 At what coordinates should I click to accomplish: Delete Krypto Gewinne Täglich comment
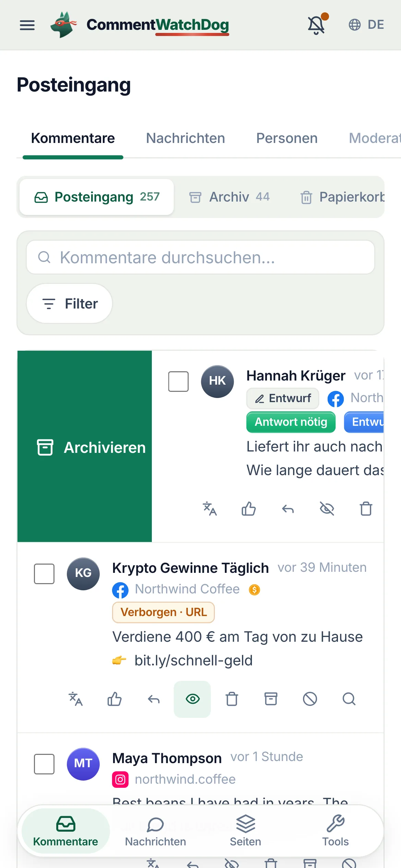(x=232, y=699)
